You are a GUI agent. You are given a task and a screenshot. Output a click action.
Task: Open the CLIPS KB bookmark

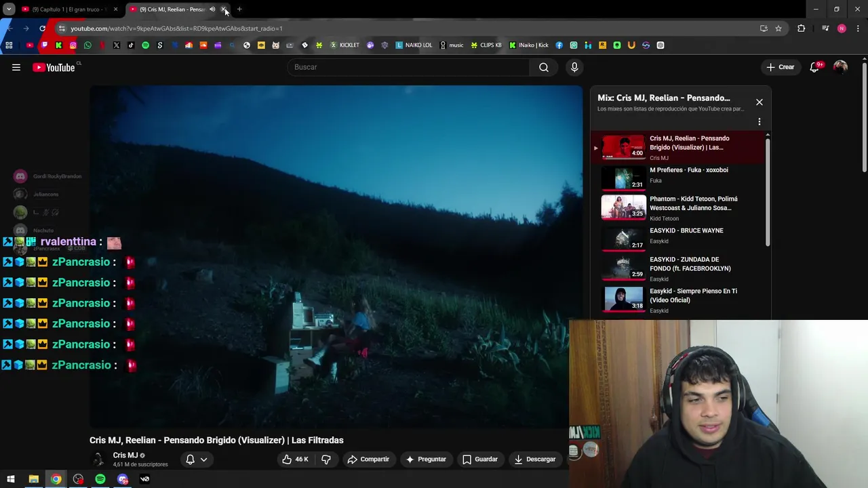point(486,45)
